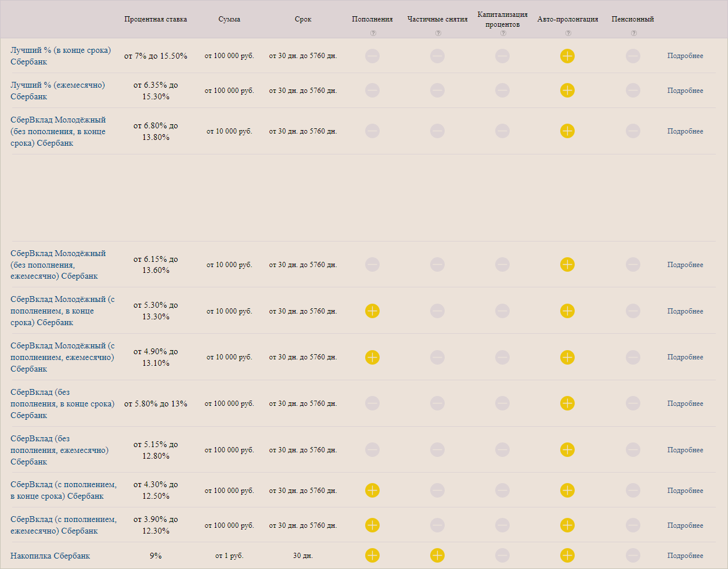
Task: Click yellow Пополнения plus in СберВклад (с пополнением, в конце срока) row
Action: (372, 491)
